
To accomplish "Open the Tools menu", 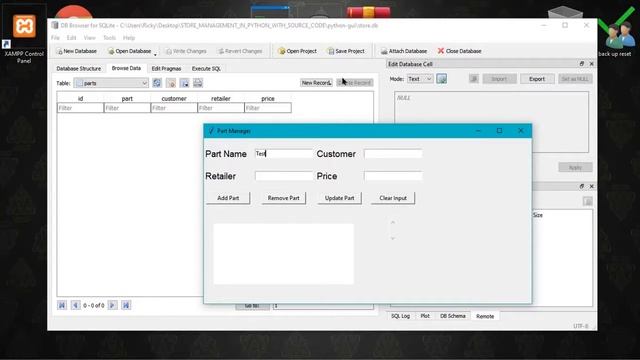I will click(109, 38).
